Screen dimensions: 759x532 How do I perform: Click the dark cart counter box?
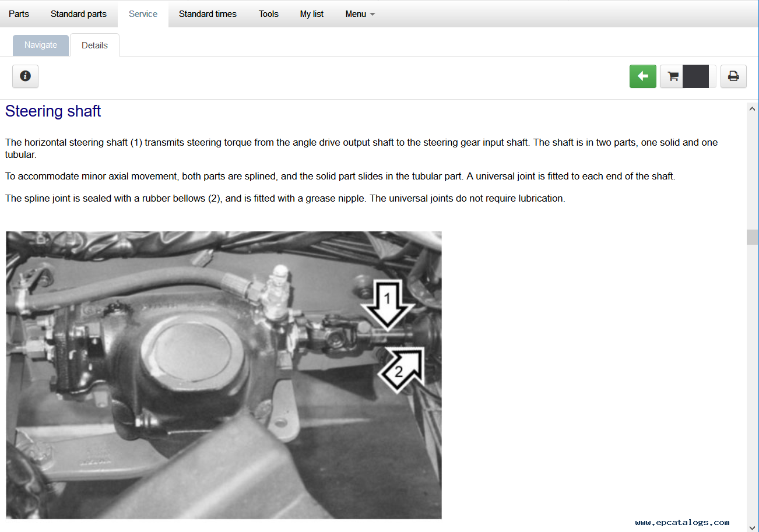click(x=695, y=76)
